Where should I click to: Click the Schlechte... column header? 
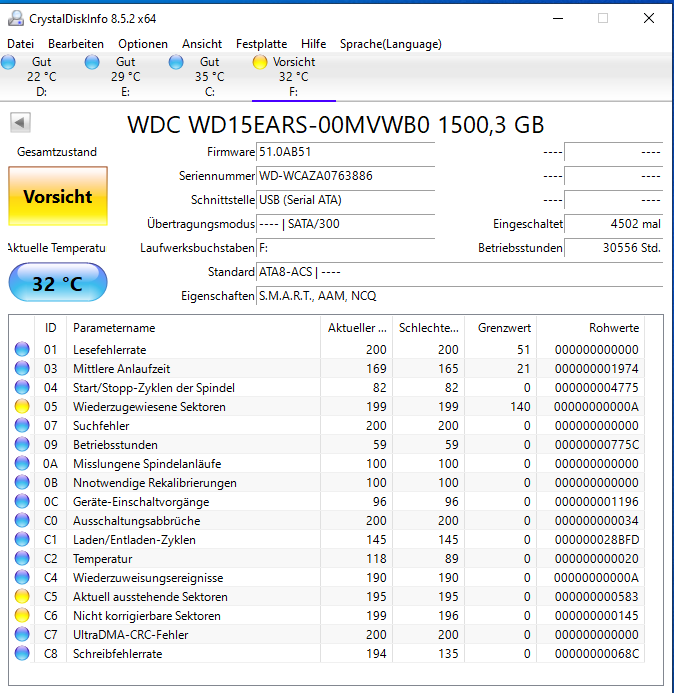428,327
